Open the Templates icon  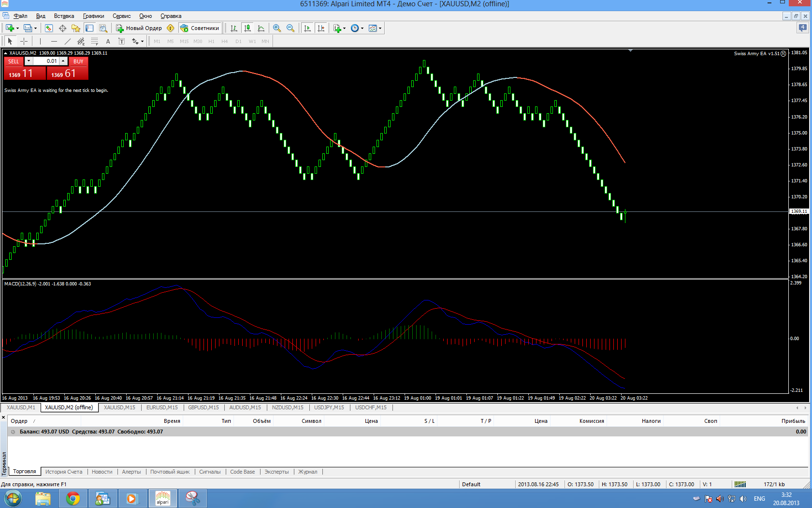373,28
